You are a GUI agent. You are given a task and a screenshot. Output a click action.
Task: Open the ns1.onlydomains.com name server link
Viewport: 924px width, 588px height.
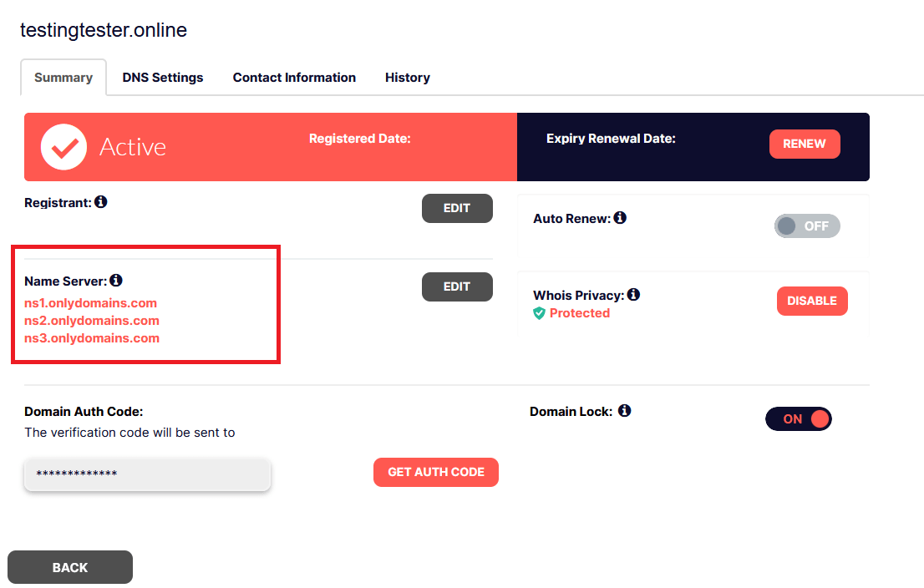coord(90,302)
